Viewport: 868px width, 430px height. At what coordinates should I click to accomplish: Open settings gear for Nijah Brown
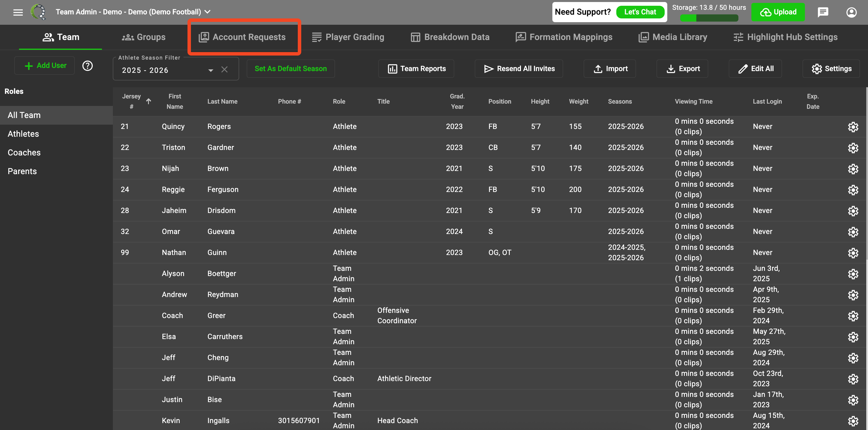coord(853,169)
